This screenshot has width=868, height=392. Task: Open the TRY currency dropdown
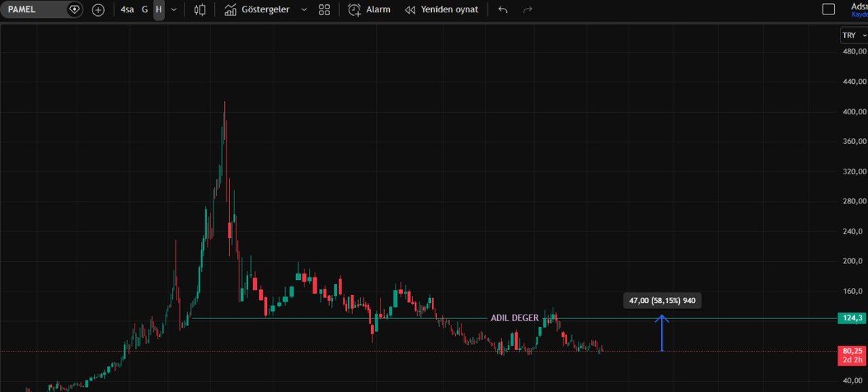854,35
